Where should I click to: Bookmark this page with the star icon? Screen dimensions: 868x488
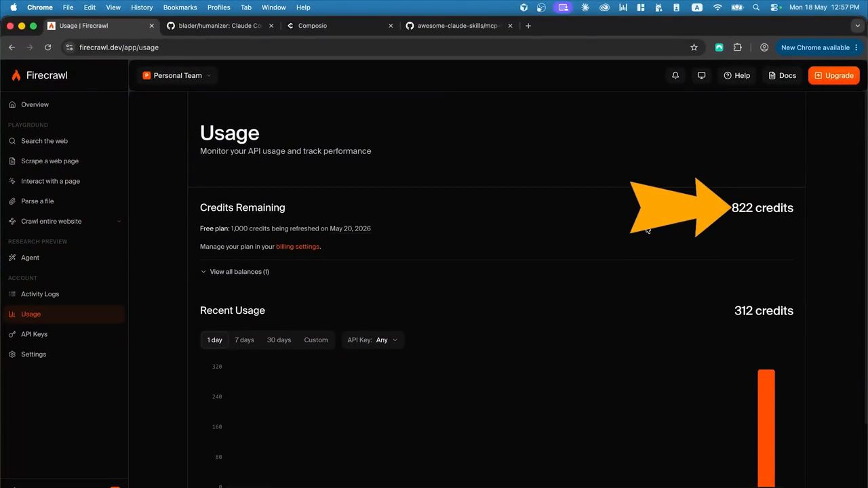[694, 47]
